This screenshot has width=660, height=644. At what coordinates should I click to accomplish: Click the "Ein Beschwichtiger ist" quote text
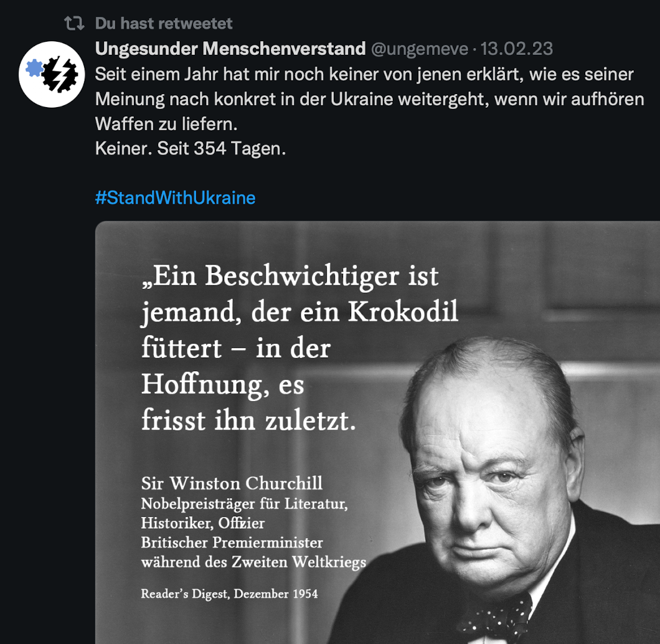tap(290, 277)
